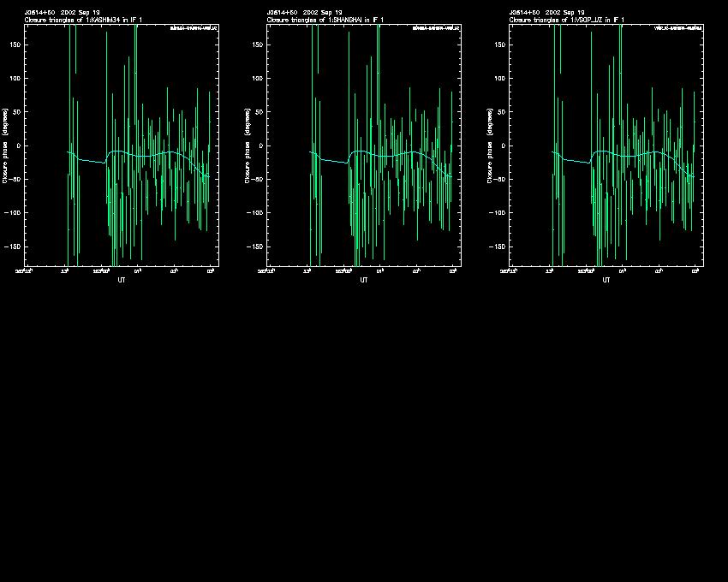Click the 0 y-axis tick in KASHIM34 plot

point(20,145)
